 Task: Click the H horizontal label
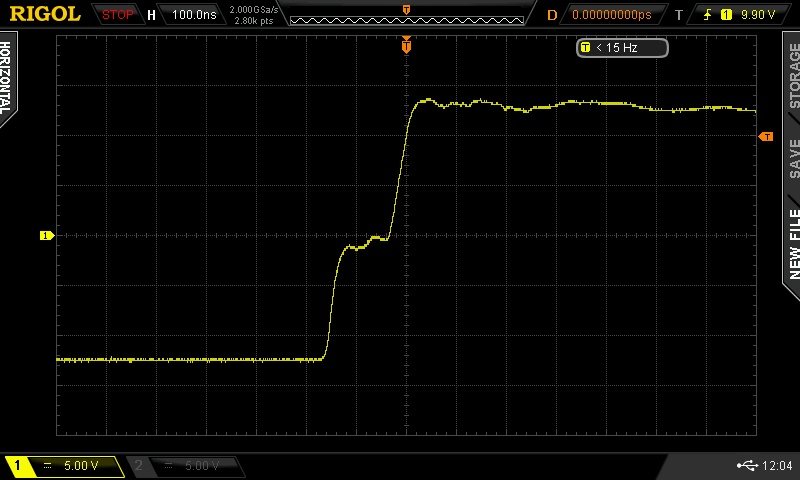click(x=152, y=15)
